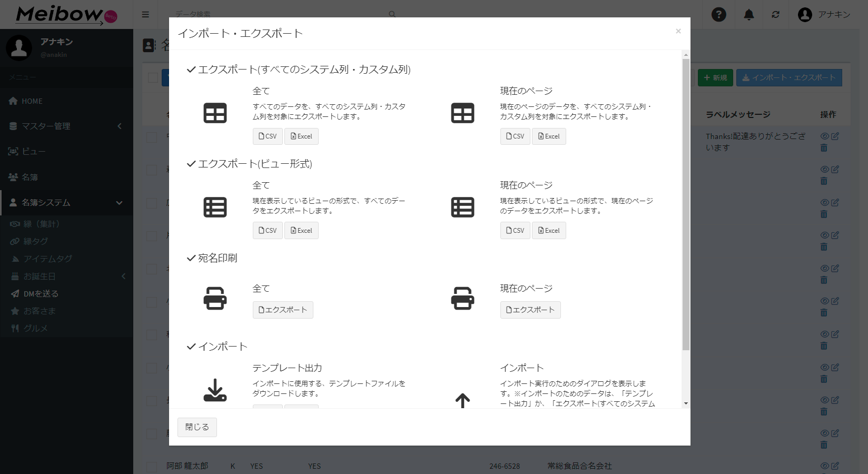Open 縁タグ sidebar item

tap(66, 241)
